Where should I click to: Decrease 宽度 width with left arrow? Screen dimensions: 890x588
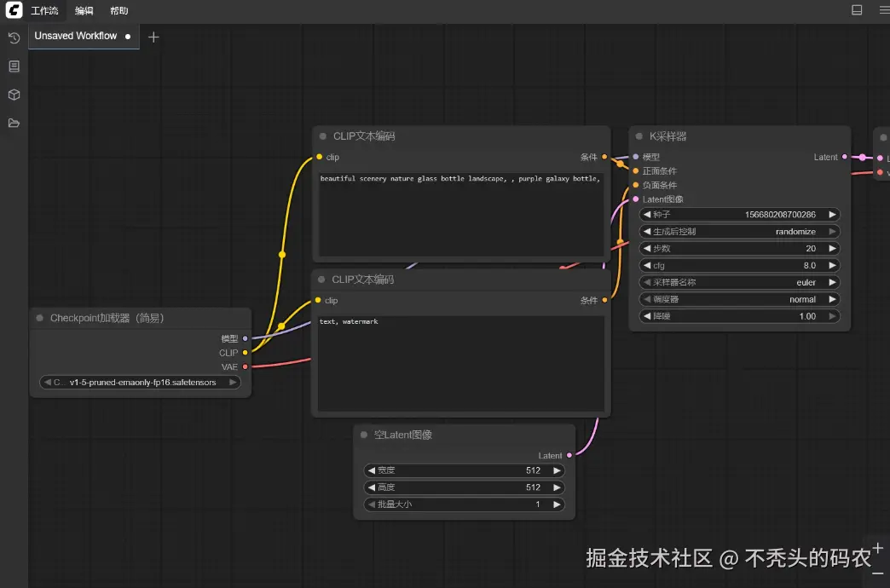(x=371, y=470)
